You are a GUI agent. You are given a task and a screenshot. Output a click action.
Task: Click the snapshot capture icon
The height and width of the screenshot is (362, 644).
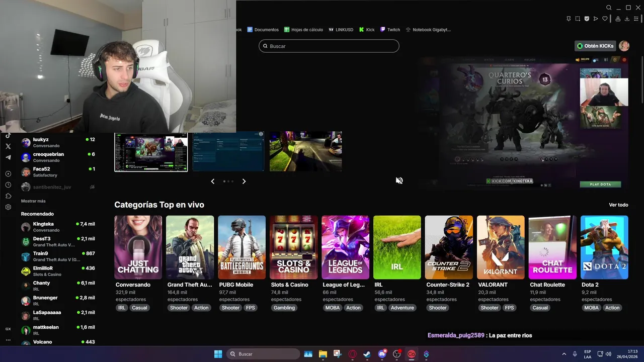click(578, 19)
